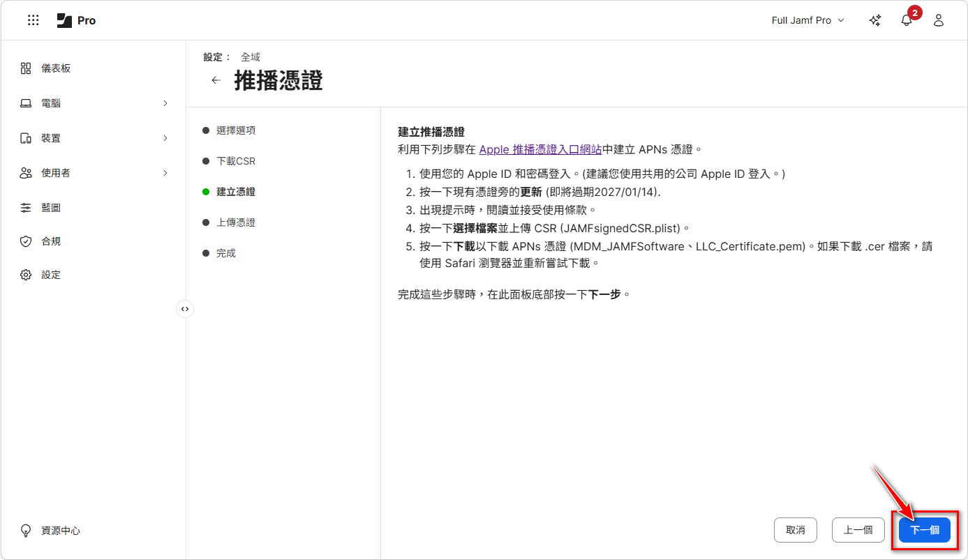This screenshot has height=560, width=968.
Task: Open 藍圖 in the sidebar
Action: pos(51,208)
